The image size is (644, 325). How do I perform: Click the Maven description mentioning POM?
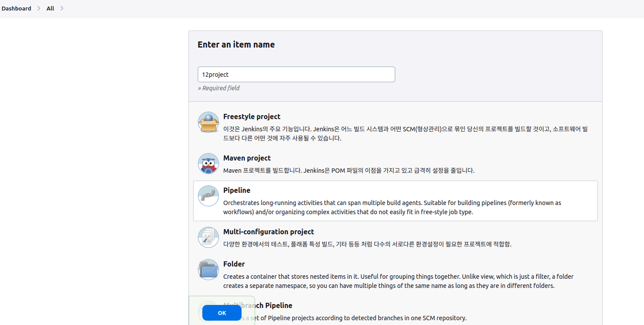pyautogui.click(x=349, y=171)
